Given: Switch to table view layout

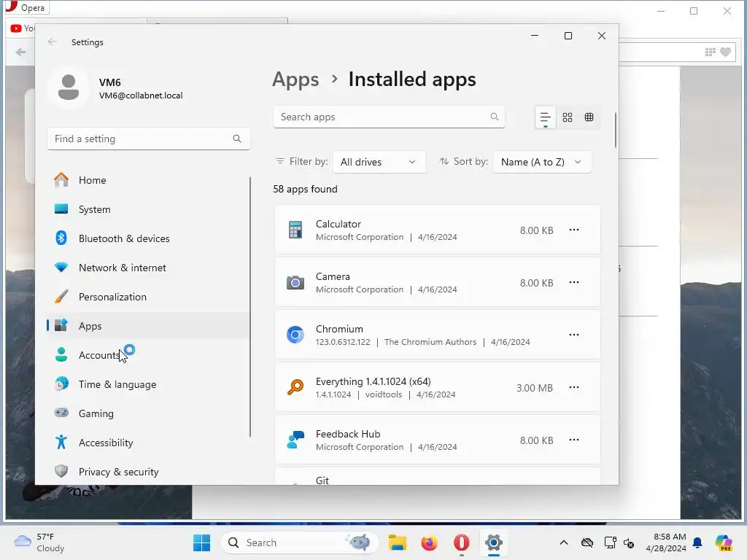Looking at the screenshot, I should click(x=589, y=117).
